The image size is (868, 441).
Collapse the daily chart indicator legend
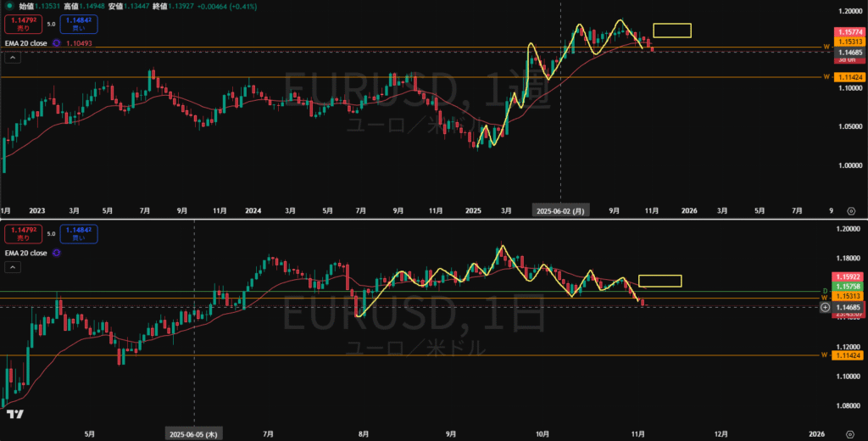click(x=13, y=267)
